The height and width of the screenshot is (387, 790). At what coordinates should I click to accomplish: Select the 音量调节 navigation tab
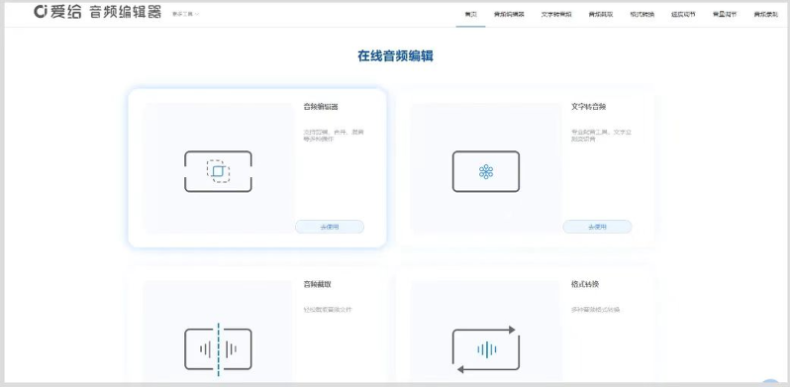click(725, 15)
